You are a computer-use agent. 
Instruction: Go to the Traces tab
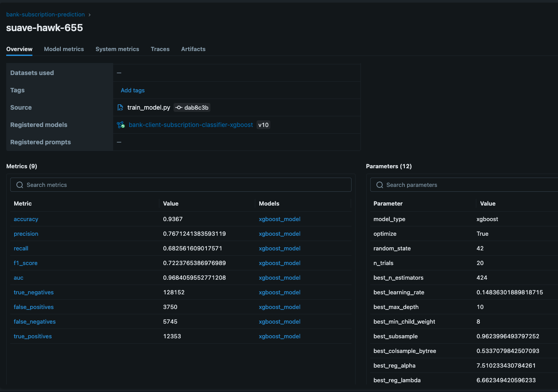(x=160, y=49)
